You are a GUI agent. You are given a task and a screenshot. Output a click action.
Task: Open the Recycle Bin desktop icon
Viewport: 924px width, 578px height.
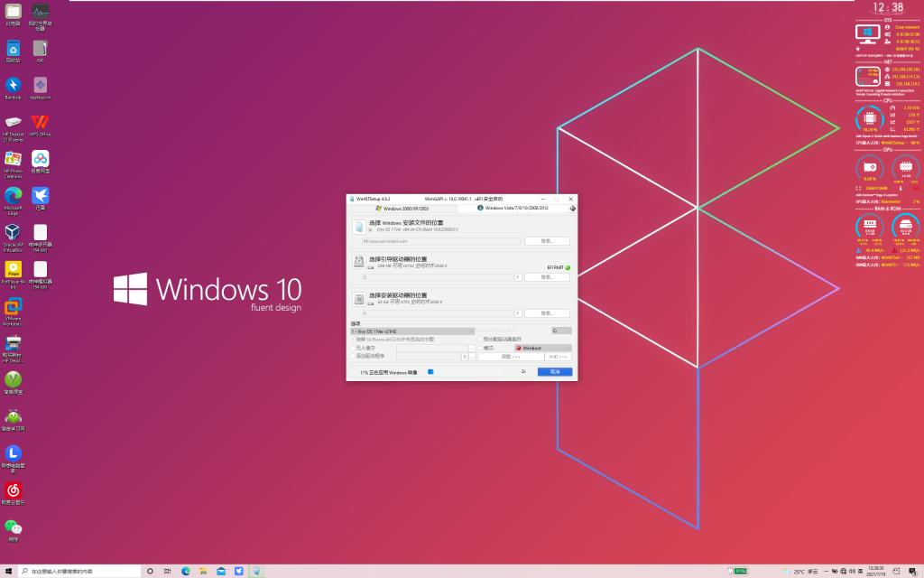coord(13,51)
